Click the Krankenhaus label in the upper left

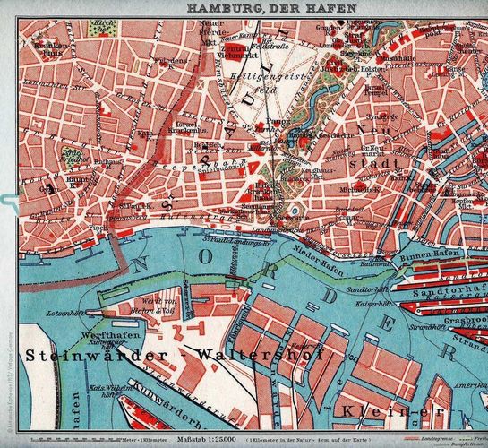tap(51, 49)
